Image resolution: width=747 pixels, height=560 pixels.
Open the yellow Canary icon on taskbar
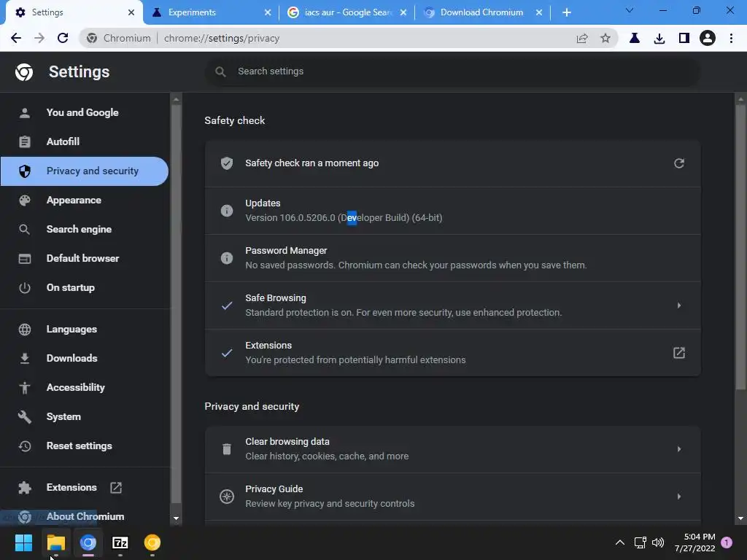point(152,542)
